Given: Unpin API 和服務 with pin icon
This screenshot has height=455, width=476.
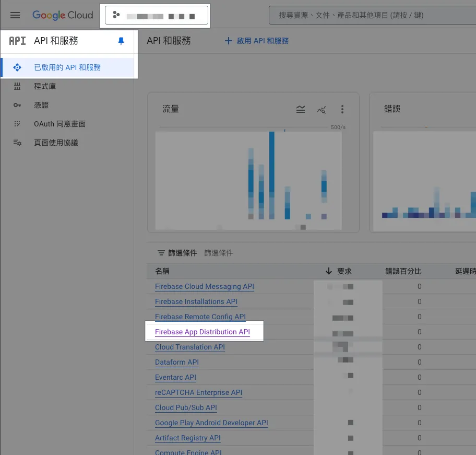Looking at the screenshot, I should [x=121, y=41].
